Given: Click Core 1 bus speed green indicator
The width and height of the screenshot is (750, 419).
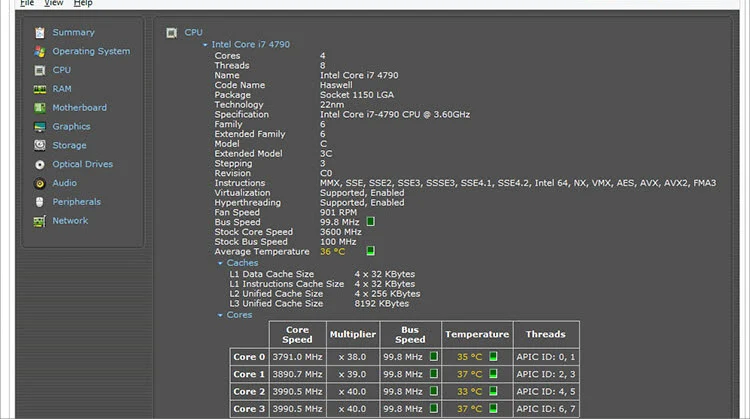Looking at the screenshot, I should 433,374.
